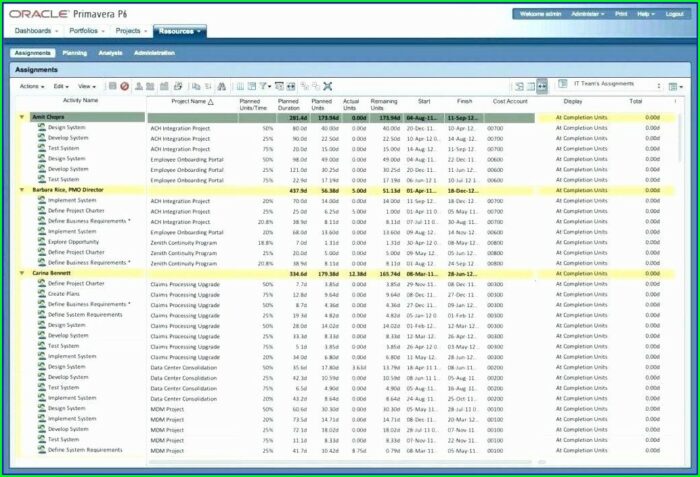Click the view layout icon before IT Team's Assignments

point(562,84)
